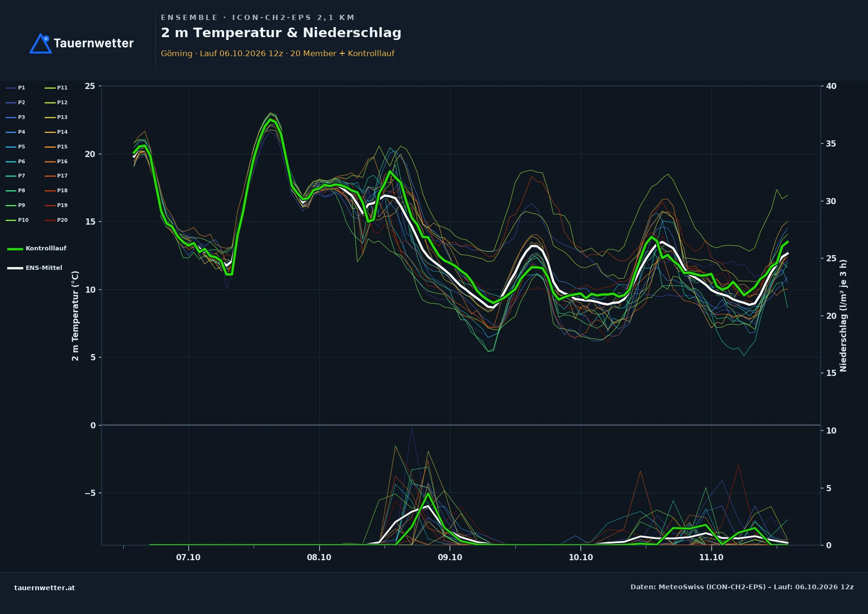The height and width of the screenshot is (614, 868).
Task: Click the 30 tick on precipitation axis
Action: [831, 201]
